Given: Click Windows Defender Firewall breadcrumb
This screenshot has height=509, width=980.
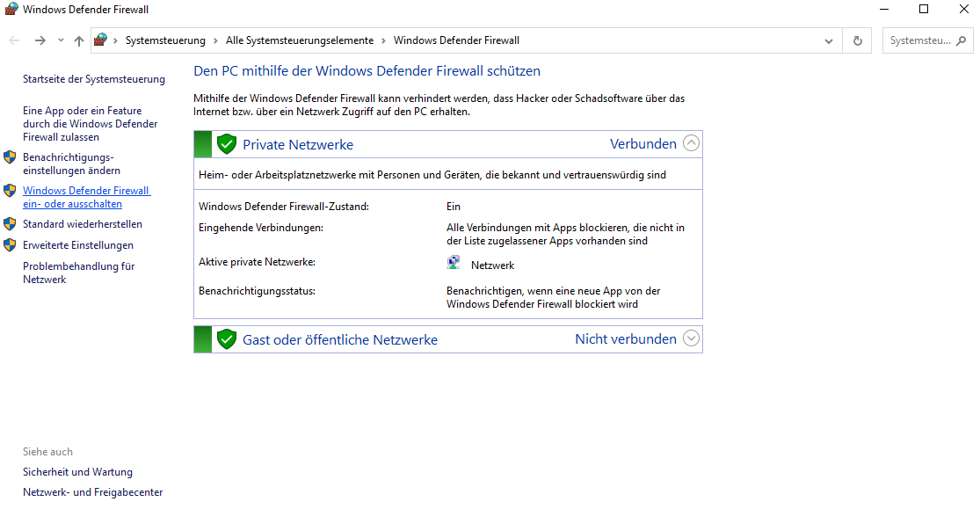Looking at the screenshot, I should [456, 40].
